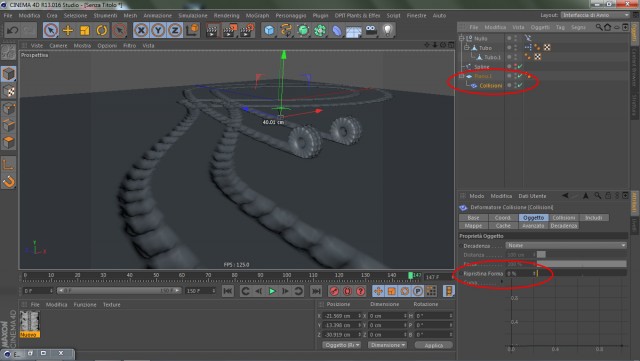The width and height of the screenshot is (640, 361).
Task: Enable the magnet Snap tool in sidebar
Action: click(x=9, y=181)
